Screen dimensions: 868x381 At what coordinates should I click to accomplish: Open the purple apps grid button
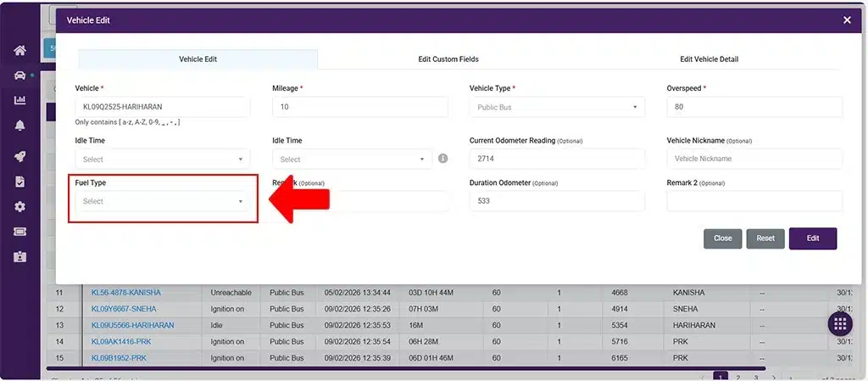click(x=840, y=324)
